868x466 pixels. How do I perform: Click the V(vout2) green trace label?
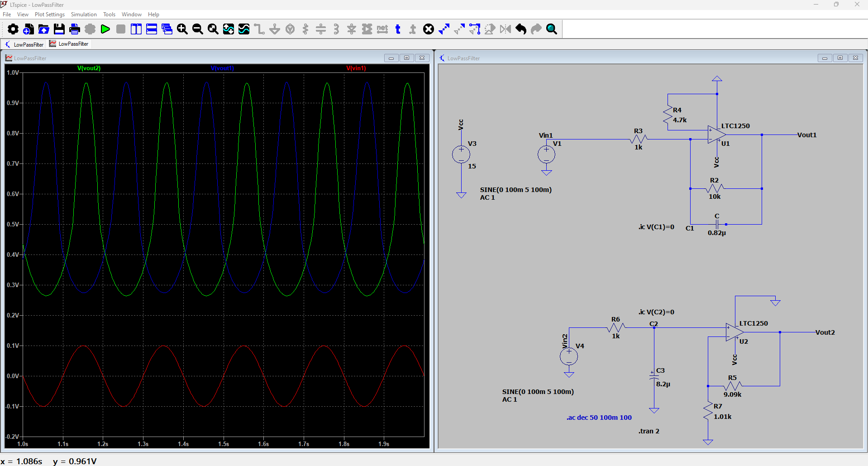[x=89, y=68]
